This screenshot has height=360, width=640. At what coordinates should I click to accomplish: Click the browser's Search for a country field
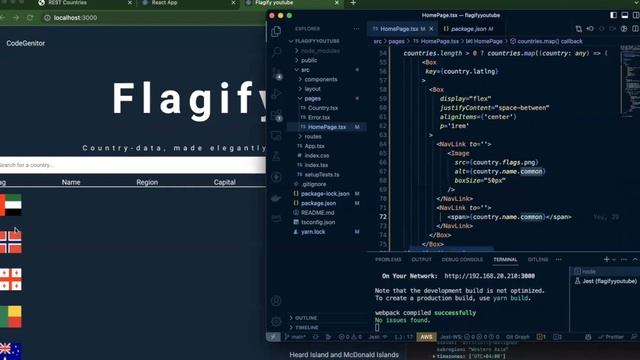point(132,165)
